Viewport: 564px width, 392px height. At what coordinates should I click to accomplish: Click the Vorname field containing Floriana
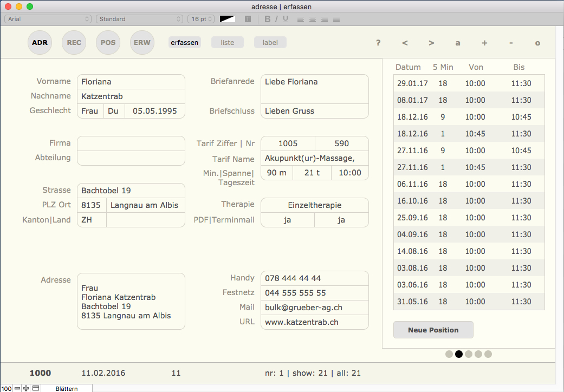tap(131, 82)
